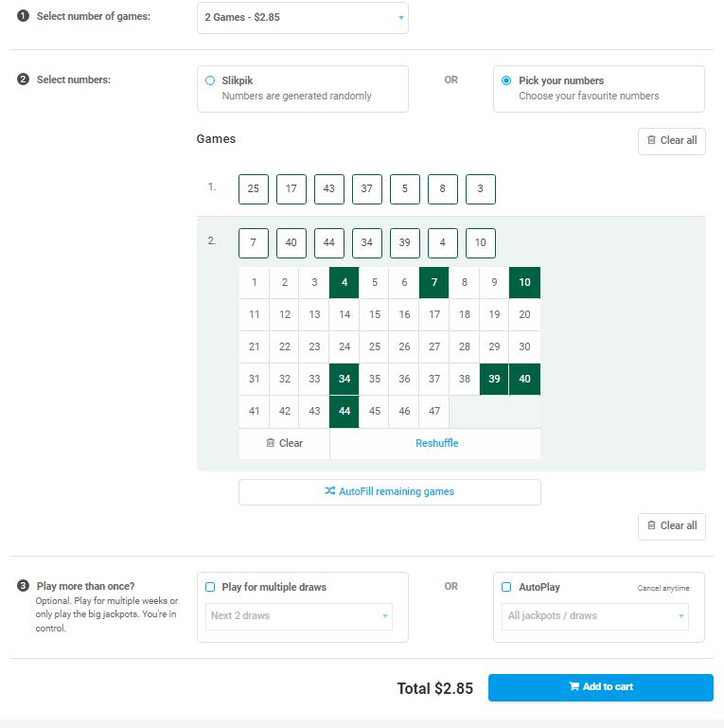Click the trash icon in bottom Clear all
This screenshot has width=724, height=728.
[651, 525]
